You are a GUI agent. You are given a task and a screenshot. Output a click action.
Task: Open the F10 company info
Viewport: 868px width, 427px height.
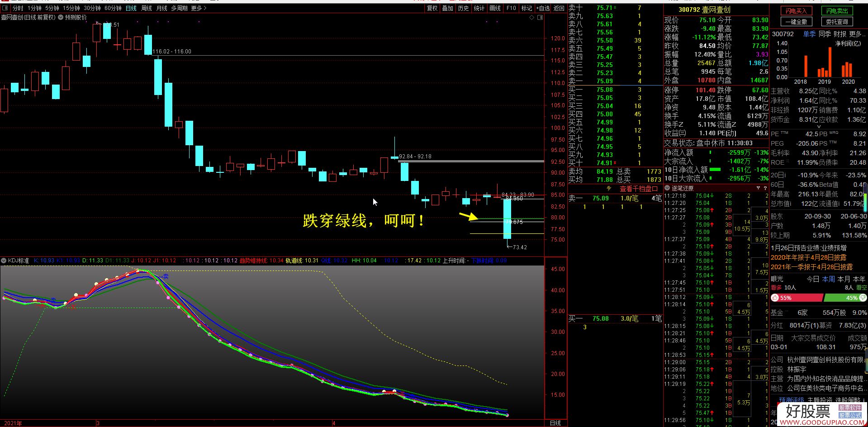click(511, 8)
